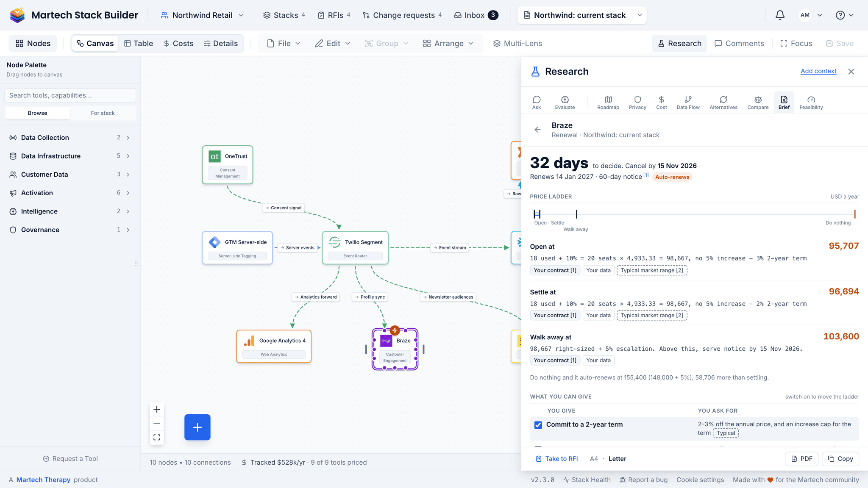868x488 pixels.
Task: Expand the Governance category
Action: [x=70, y=230]
